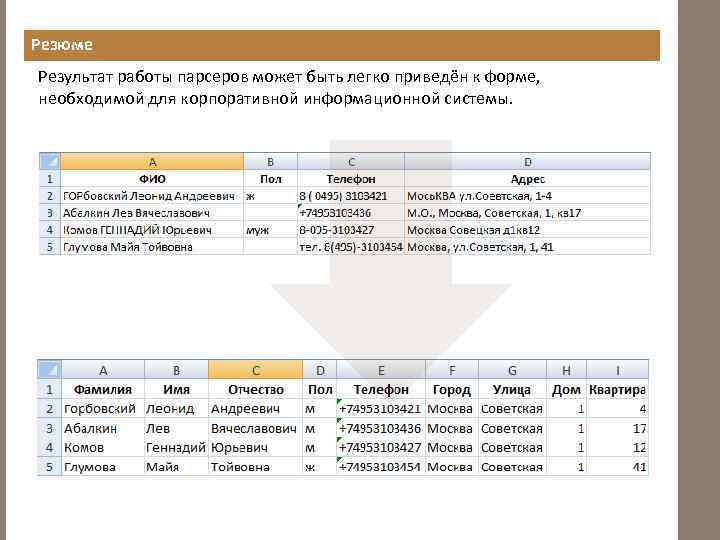Screen dimensions: 720x540
Task: Click the 'муж' gender cell
Action: pos(270,230)
